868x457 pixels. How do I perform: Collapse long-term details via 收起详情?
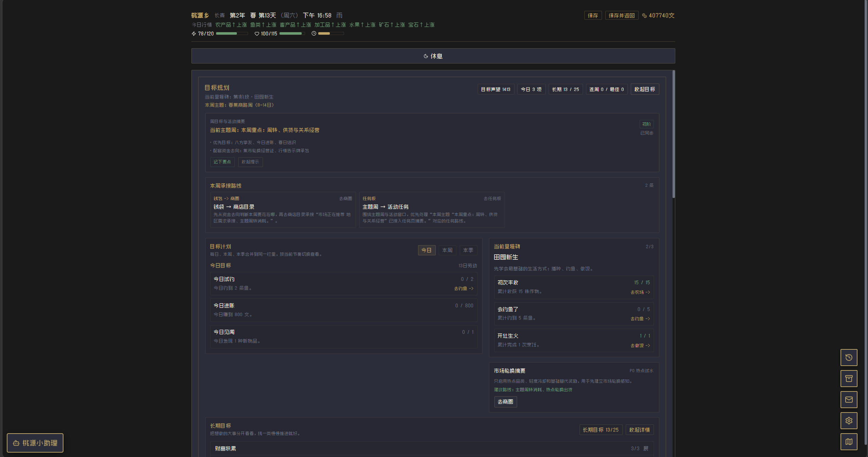(x=639, y=430)
